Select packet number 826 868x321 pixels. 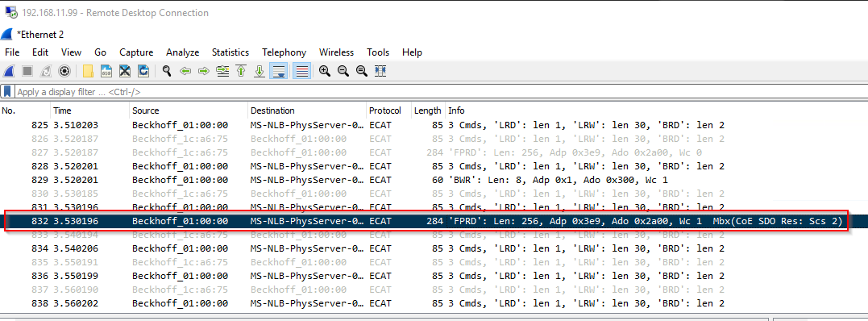(x=434, y=139)
